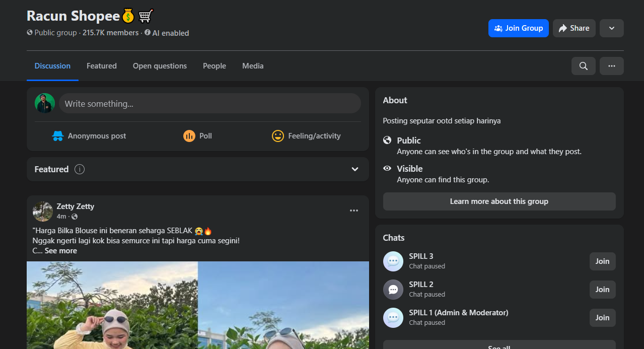Create an Anonymous post
The image size is (644, 349).
(89, 136)
